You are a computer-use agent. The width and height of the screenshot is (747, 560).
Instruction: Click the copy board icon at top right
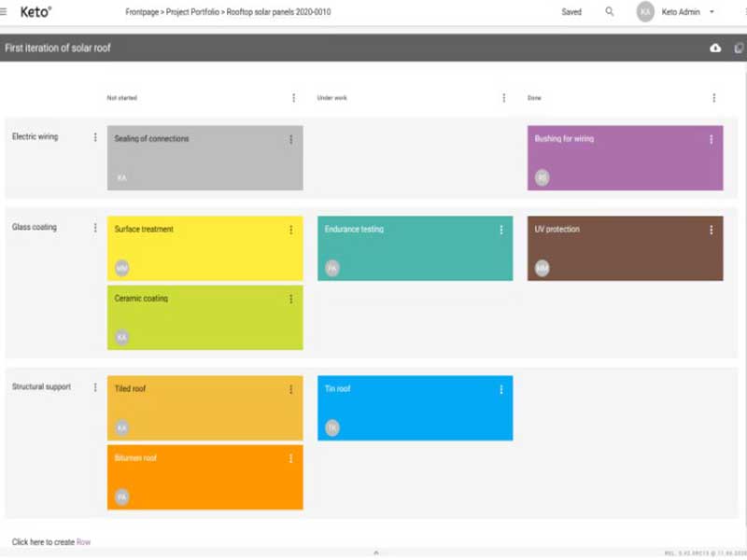click(738, 48)
